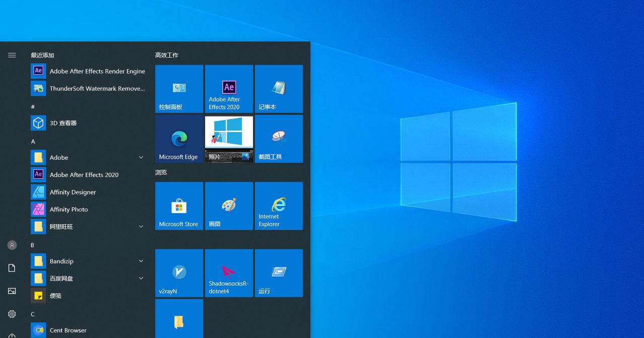Click the Adobe After Effects 2020 tile
644x338 pixels.
pyautogui.click(x=229, y=89)
